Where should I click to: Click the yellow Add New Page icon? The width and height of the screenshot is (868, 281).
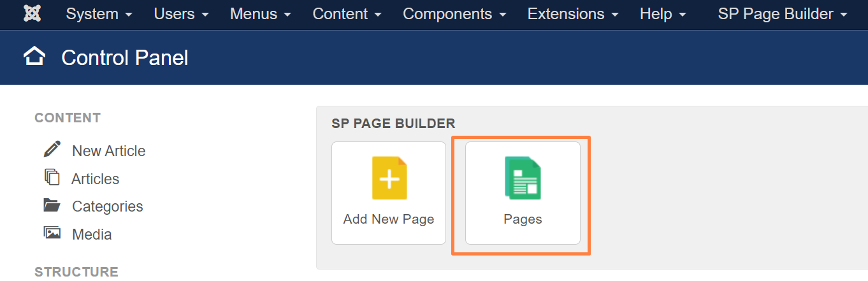pyautogui.click(x=389, y=178)
